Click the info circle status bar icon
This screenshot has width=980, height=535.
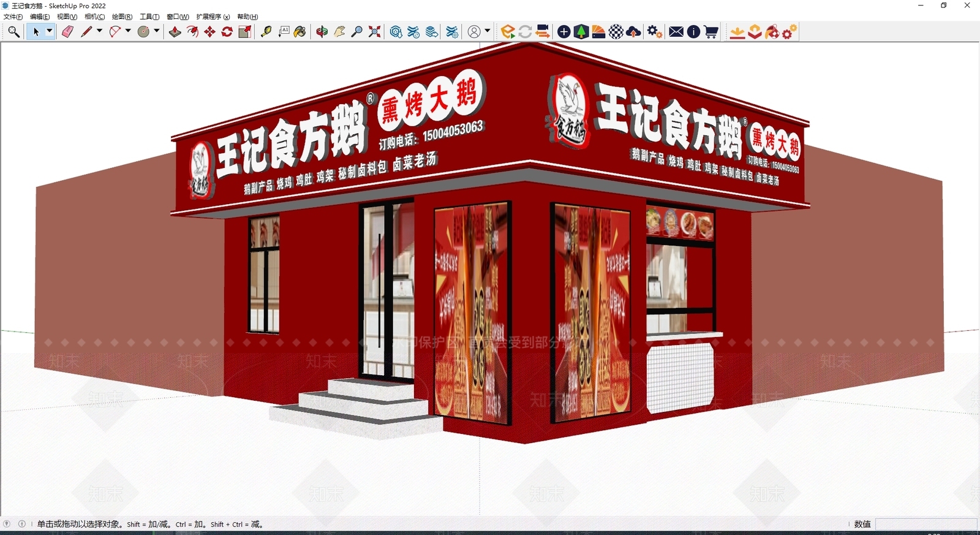[22, 524]
